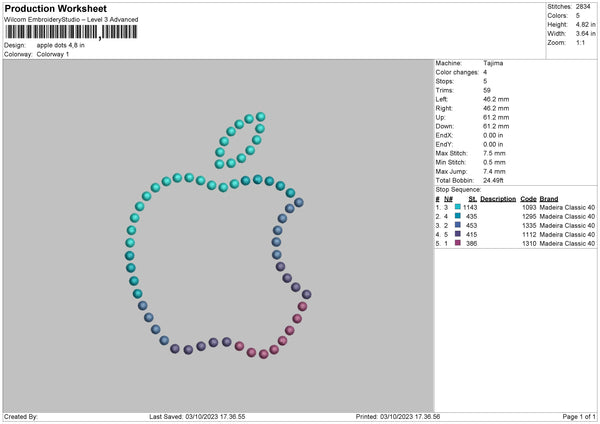Click the Max Jump value 7.4 mm

[494, 171]
